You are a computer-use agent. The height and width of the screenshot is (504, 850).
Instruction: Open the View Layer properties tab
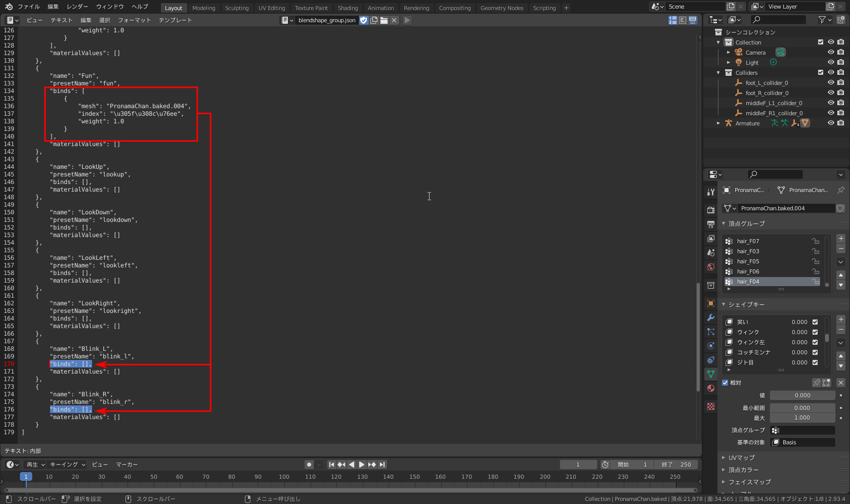711,238
